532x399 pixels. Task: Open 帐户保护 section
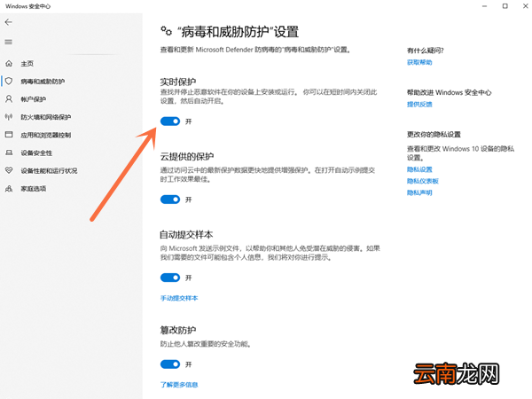coord(34,99)
